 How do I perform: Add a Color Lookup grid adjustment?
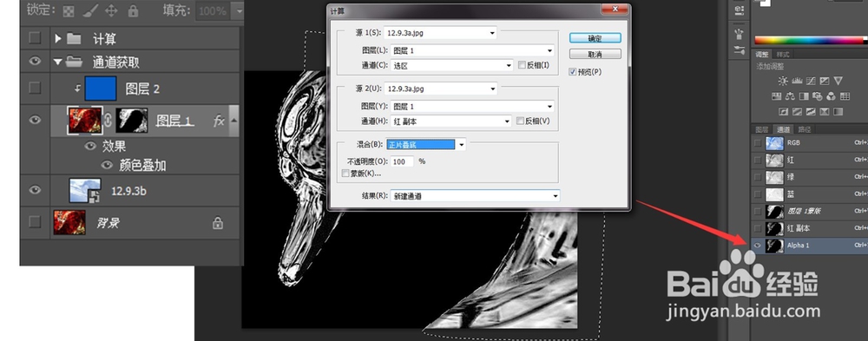click(x=845, y=96)
